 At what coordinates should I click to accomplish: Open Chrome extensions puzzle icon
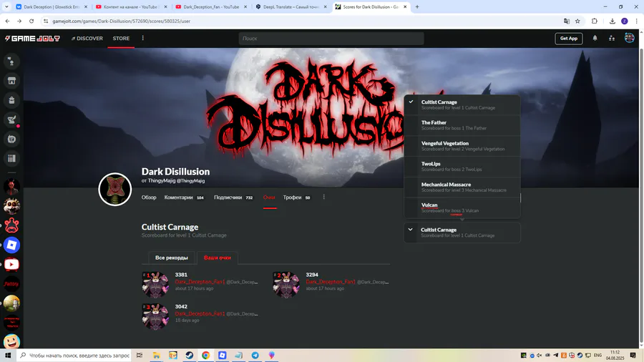point(595,21)
